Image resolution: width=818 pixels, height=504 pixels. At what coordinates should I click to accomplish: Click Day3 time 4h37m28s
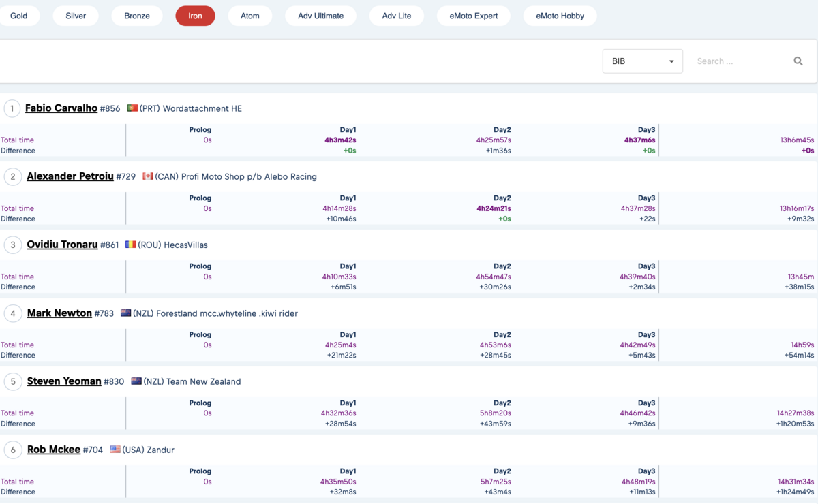[x=638, y=208]
